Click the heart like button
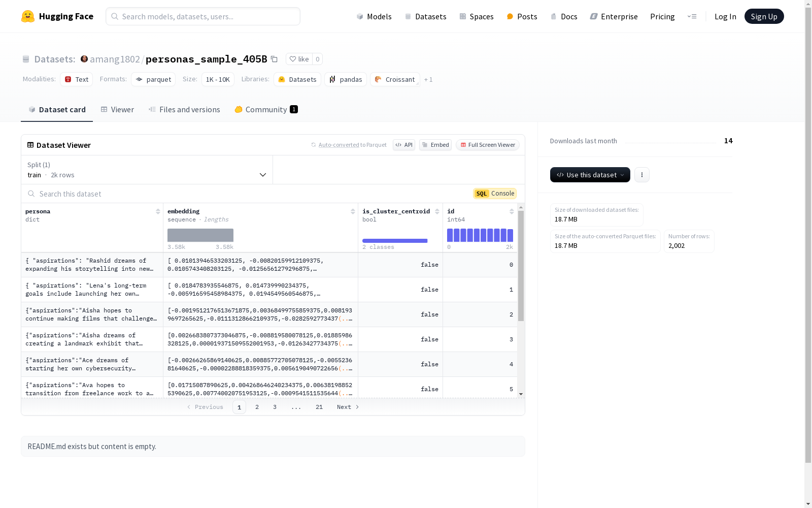This screenshot has width=812, height=508. coord(299,59)
